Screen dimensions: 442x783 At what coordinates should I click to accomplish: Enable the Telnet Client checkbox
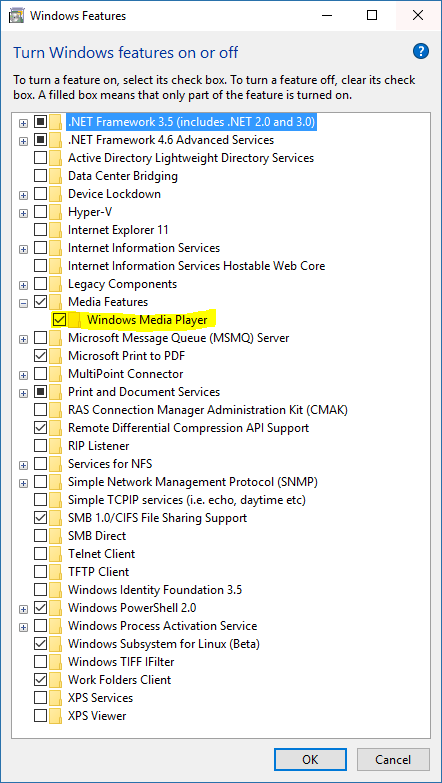tap(40, 554)
